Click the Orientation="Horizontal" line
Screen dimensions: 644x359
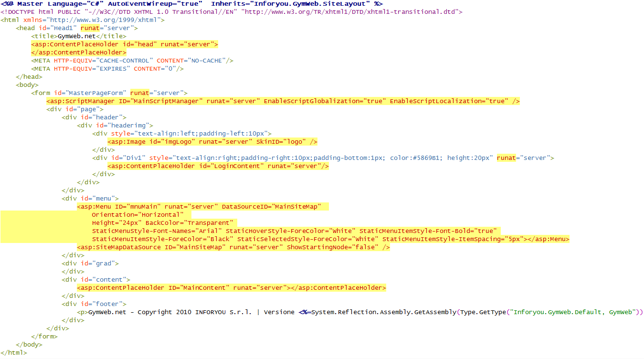point(138,214)
